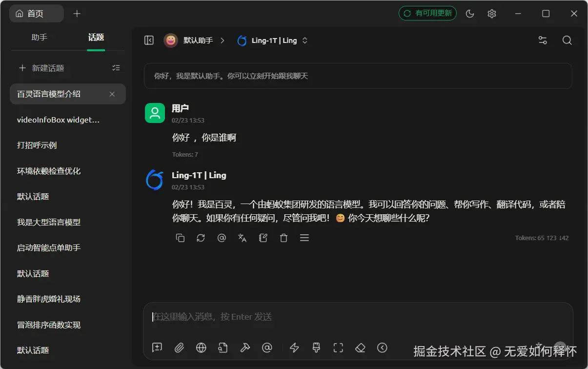
Task: Click the 默认助手 breadcrumb label
Action: pos(198,40)
